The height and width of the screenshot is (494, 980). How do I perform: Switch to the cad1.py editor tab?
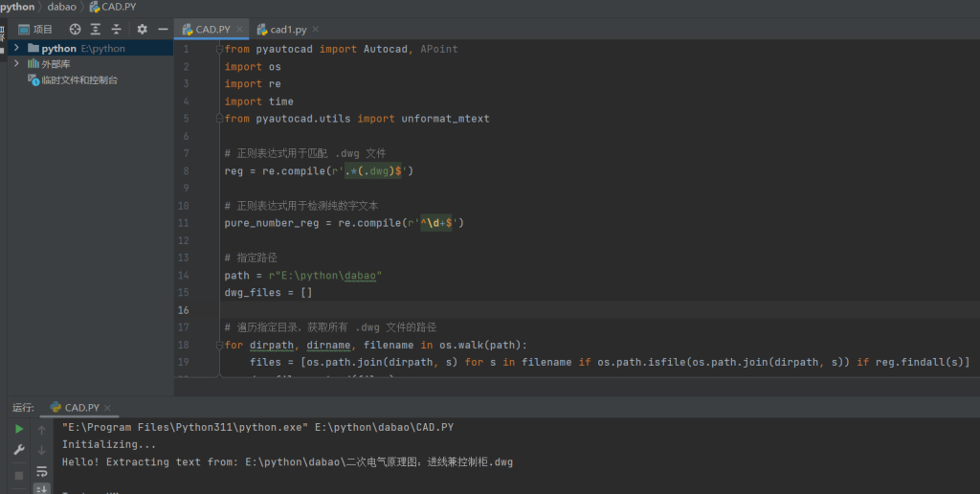point(287,30)
